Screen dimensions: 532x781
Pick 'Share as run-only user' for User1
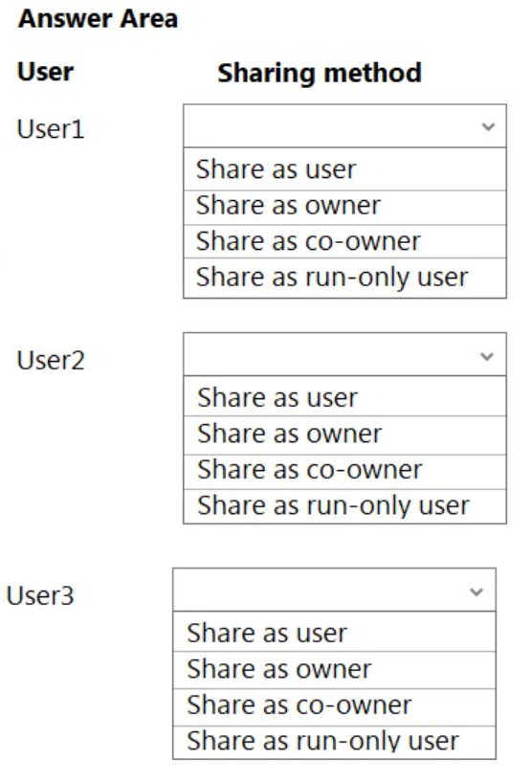344,278
